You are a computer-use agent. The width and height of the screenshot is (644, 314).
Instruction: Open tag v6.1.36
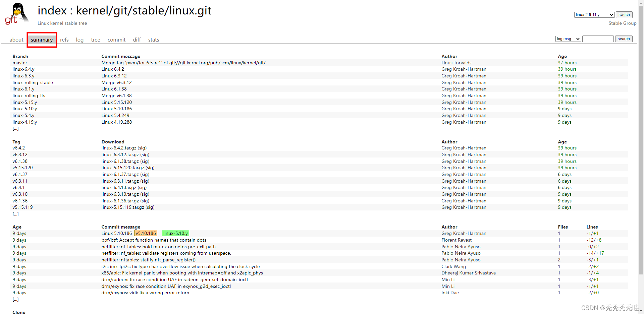tap(20, 201)
